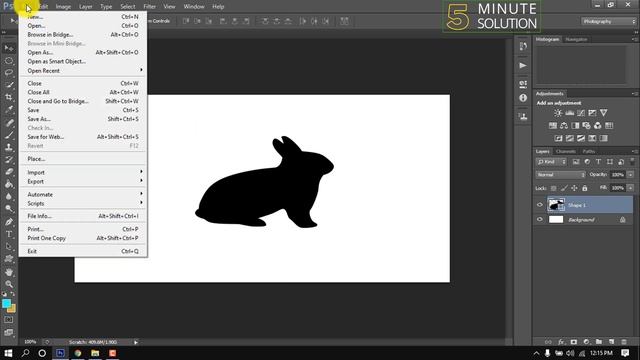
Task: Open the Photography workspace dropdown
Action: coord(609,21)
